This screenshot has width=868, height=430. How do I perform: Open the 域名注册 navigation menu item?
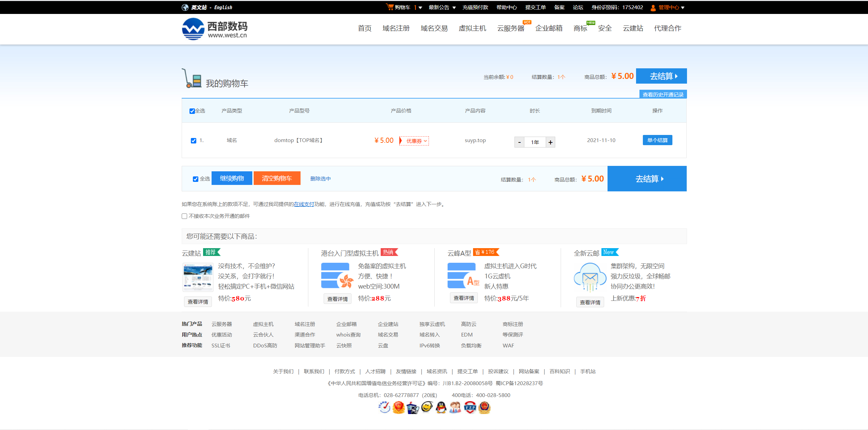click(x=396, y=28)
